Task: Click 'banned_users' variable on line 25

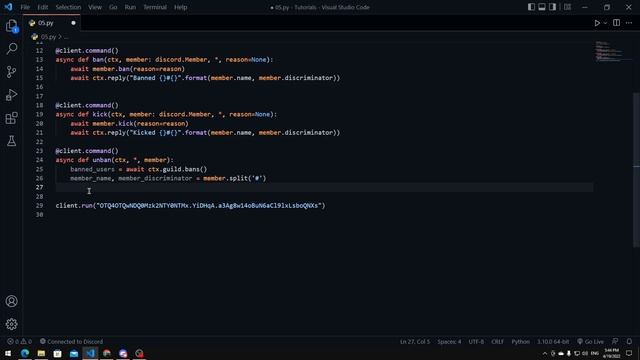Action: point(92,169)
